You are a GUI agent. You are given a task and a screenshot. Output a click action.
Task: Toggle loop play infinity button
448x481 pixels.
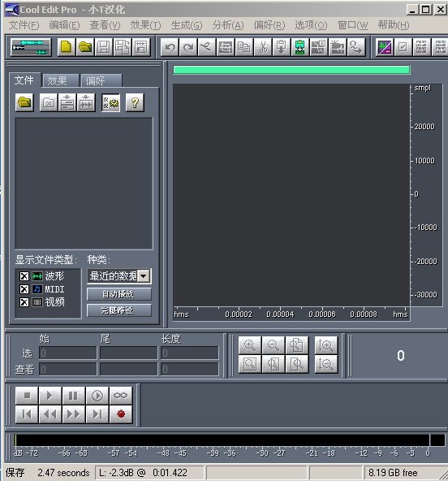point(121,396)
